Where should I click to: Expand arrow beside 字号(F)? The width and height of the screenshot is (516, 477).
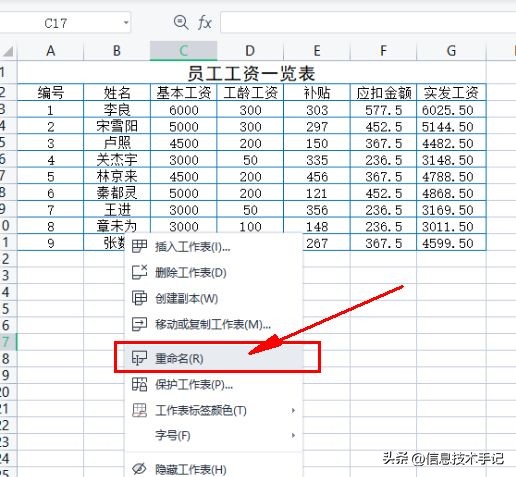click(x=293, y=435)
